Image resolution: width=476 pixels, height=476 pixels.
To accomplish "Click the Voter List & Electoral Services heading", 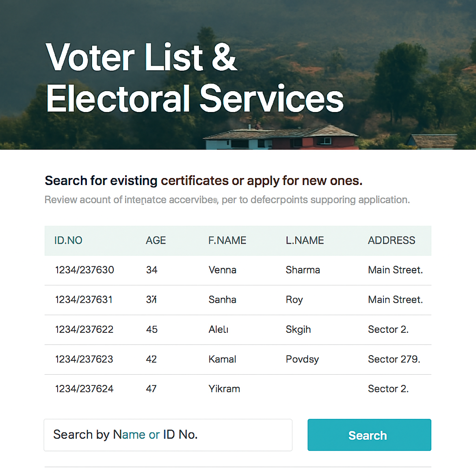I will click(194, 78).
